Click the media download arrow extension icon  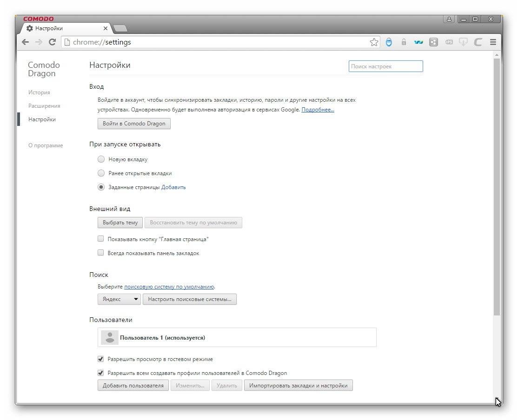click(x=463, y=42)
